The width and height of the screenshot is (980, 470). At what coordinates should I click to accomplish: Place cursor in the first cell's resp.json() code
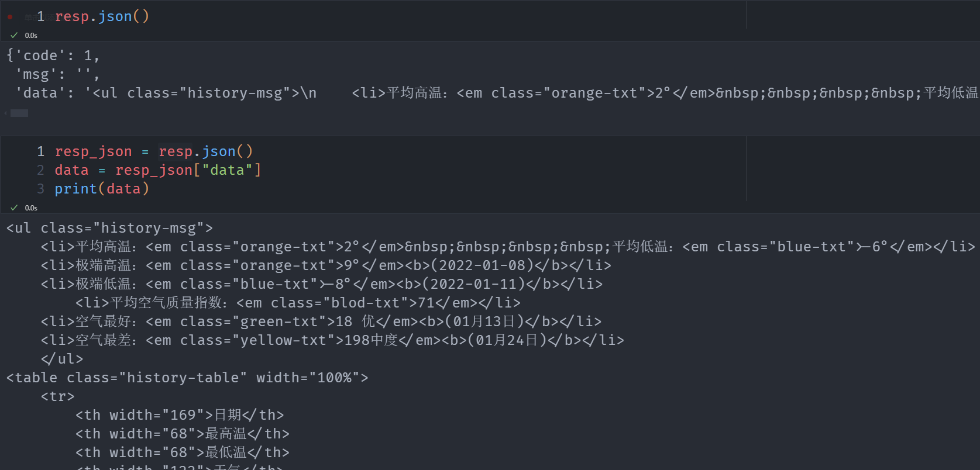[102, 16]
